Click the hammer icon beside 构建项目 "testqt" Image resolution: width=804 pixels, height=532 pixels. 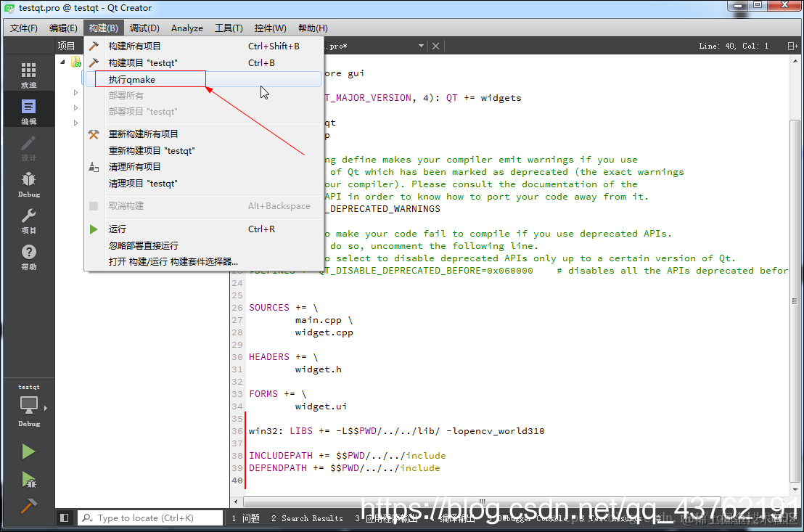coord(94,62)
